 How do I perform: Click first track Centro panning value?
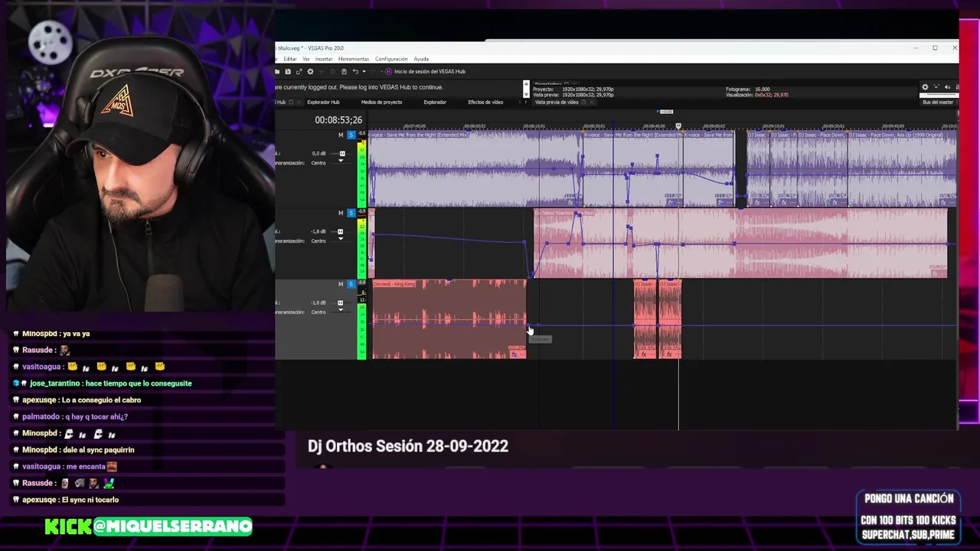(x=318, y=163)
